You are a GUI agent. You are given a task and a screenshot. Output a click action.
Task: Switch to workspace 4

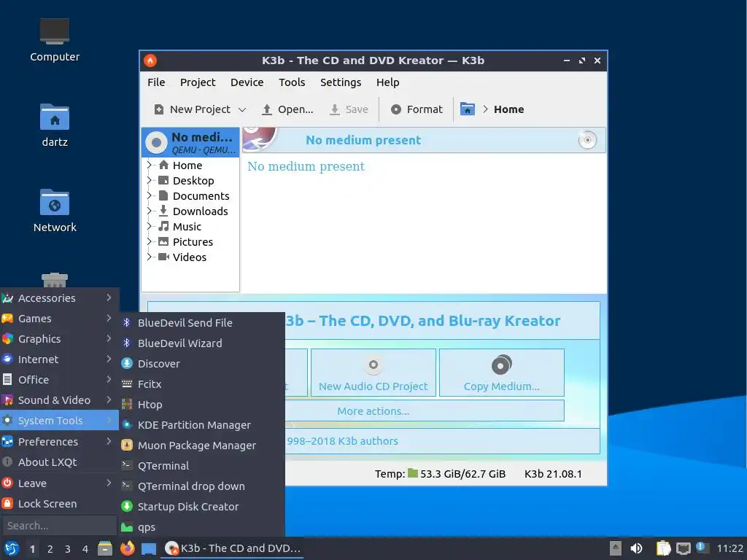pos(85,549)
